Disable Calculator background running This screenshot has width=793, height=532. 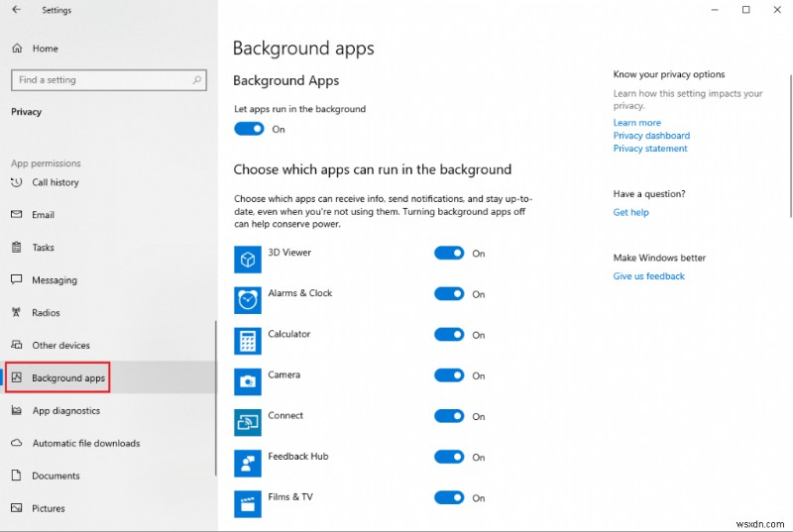pyautogui.click(x=449, y=335)
